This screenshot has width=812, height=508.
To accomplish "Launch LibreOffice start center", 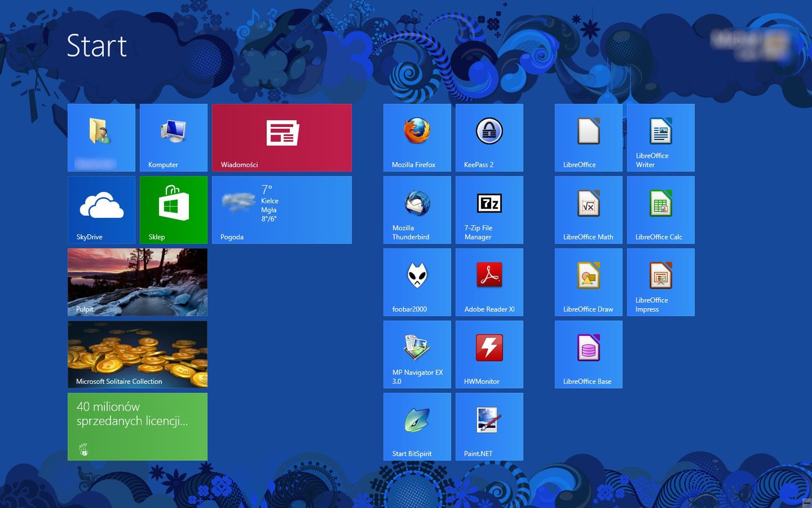I will tap(589, 138).
